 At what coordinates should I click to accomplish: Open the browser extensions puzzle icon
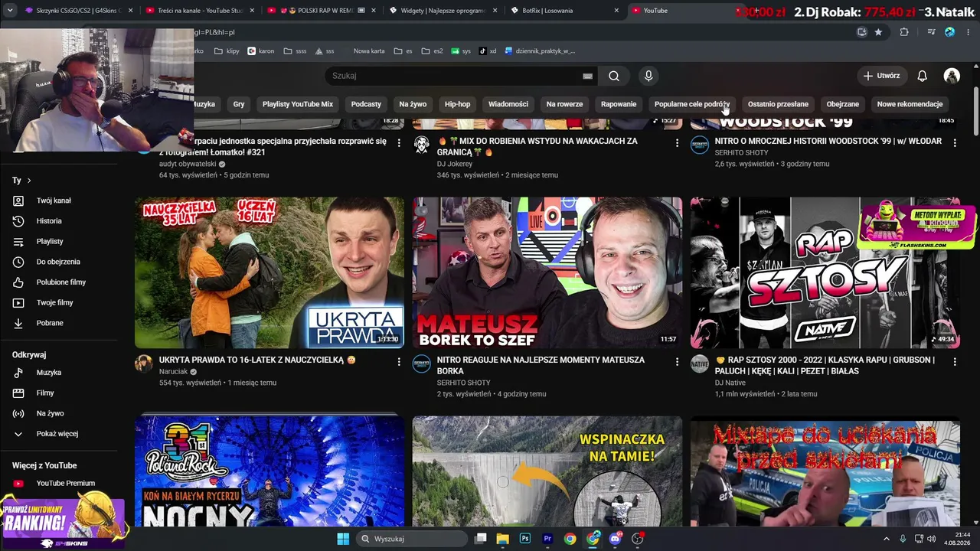point(904,32)
